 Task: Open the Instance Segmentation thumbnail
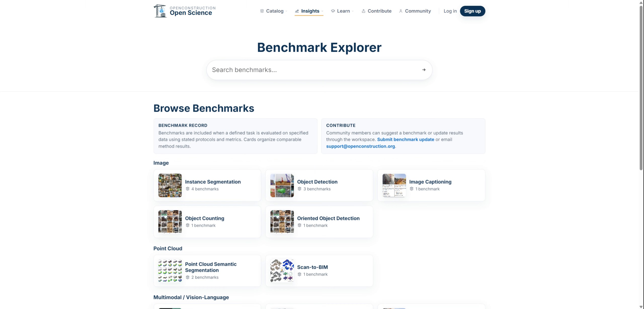click(x=170, y=185)
